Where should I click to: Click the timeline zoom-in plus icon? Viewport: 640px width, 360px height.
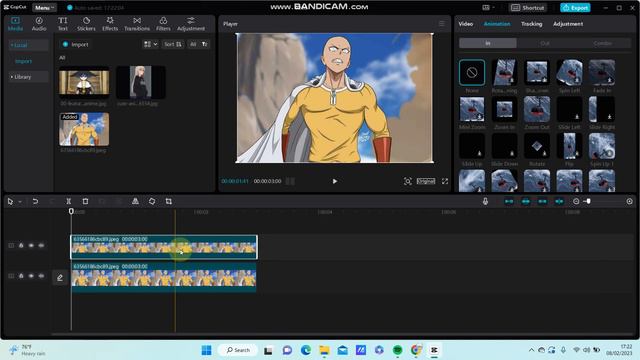click(x=629, y=201)
